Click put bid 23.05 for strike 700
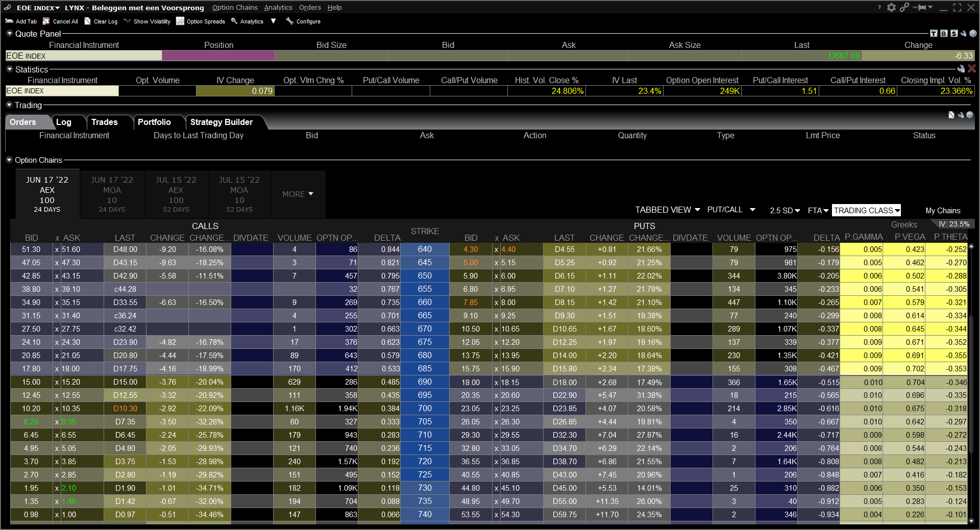This screenshot has width=980, height=530. (471, 409)
